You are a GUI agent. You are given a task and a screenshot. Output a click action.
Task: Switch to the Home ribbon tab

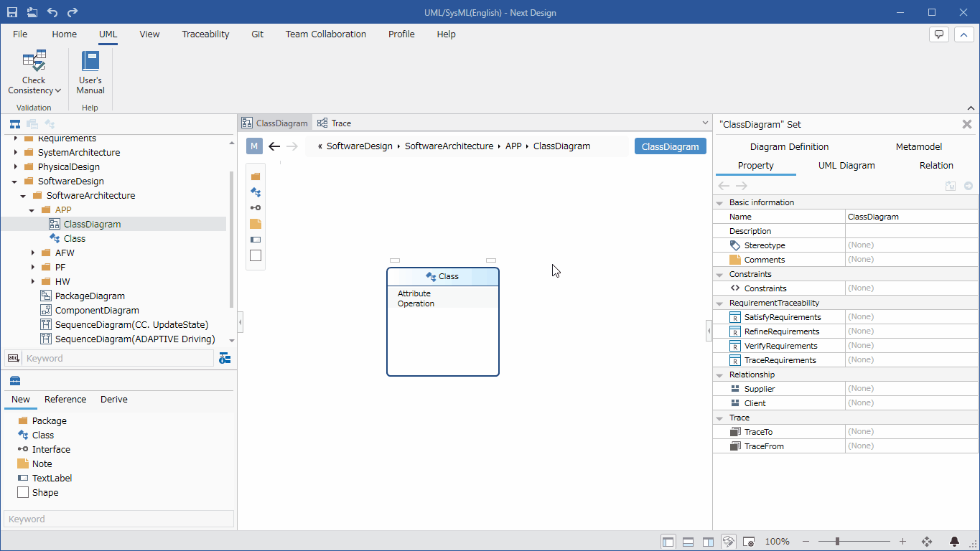coord(64,34)
